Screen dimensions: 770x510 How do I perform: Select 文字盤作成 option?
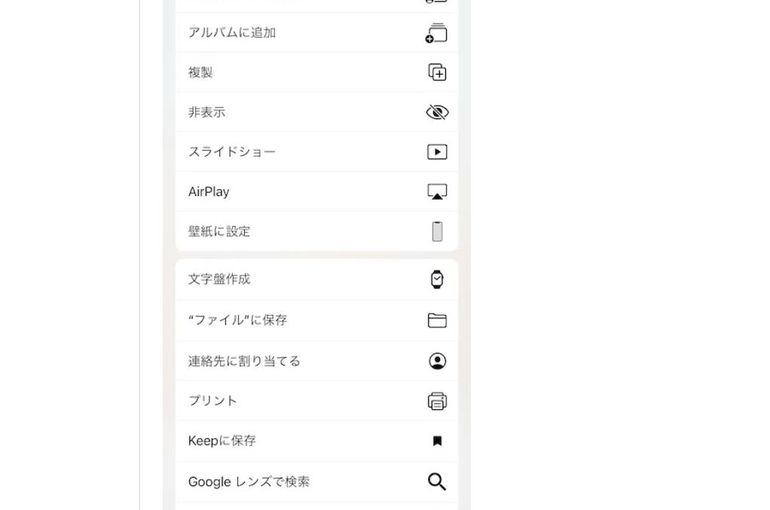[x=219, y=280]
